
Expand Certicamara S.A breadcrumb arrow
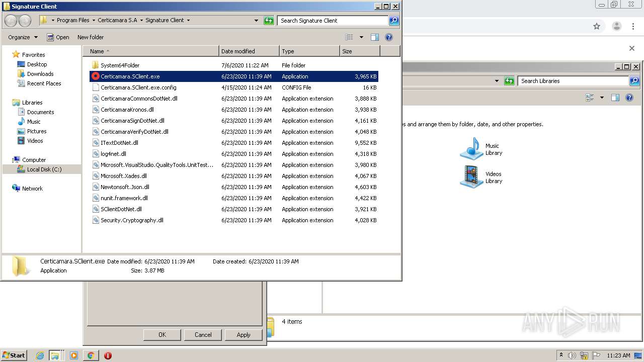pos(141,21)
